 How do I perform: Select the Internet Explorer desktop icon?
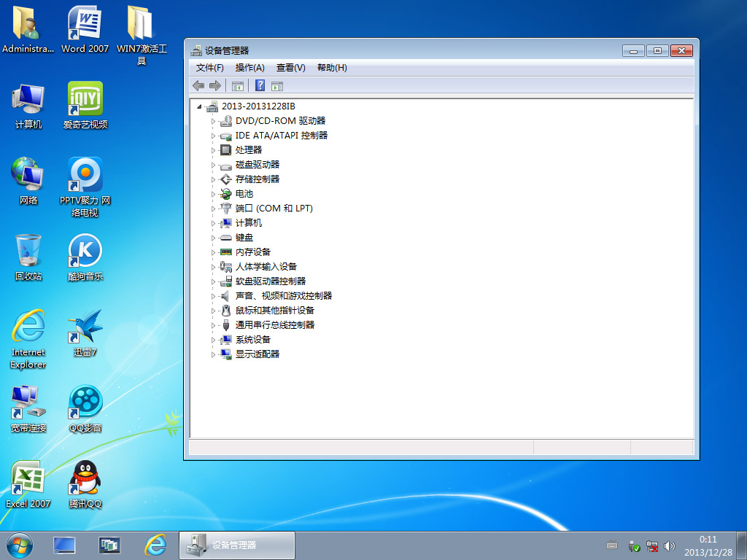click(x=28, y=339)
